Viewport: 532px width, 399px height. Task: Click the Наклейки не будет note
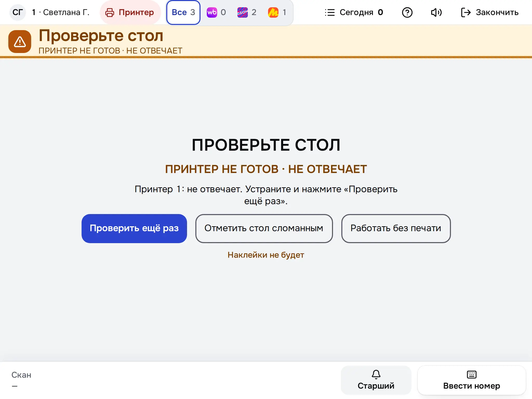click(266, 255)
